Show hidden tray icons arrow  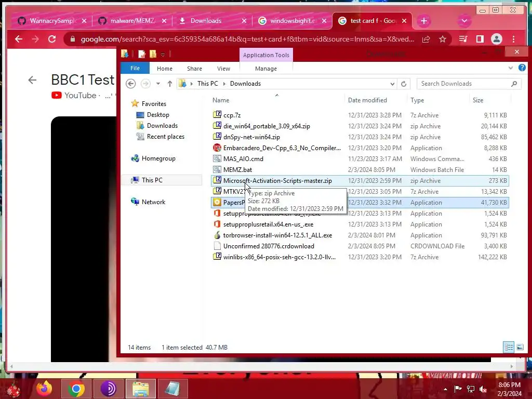click(x=445, y=389)
